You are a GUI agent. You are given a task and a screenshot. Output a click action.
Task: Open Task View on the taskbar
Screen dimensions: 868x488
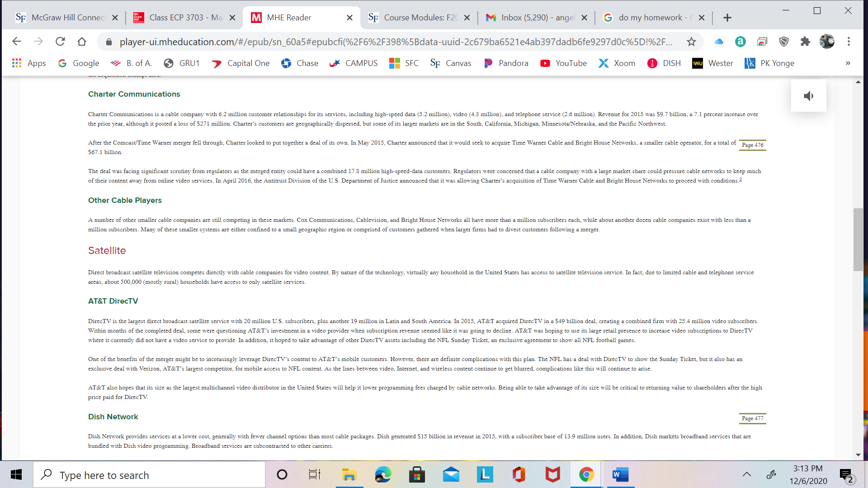pyautogui.click(x=315, y=474)
